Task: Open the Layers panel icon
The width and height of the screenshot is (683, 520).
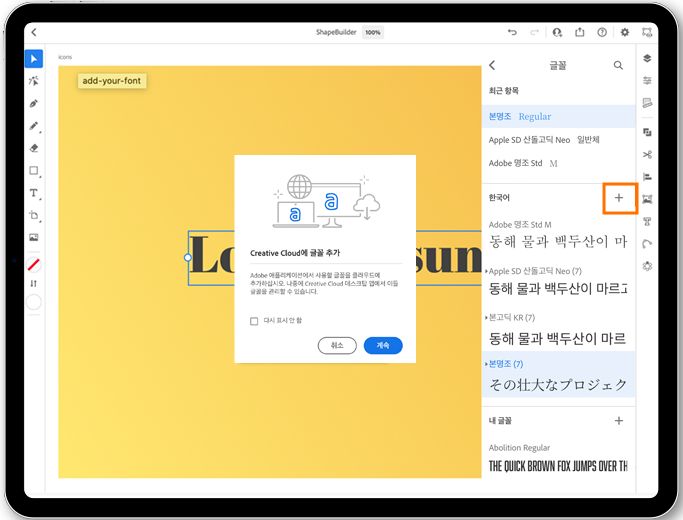Action: [x=647, y=58]
